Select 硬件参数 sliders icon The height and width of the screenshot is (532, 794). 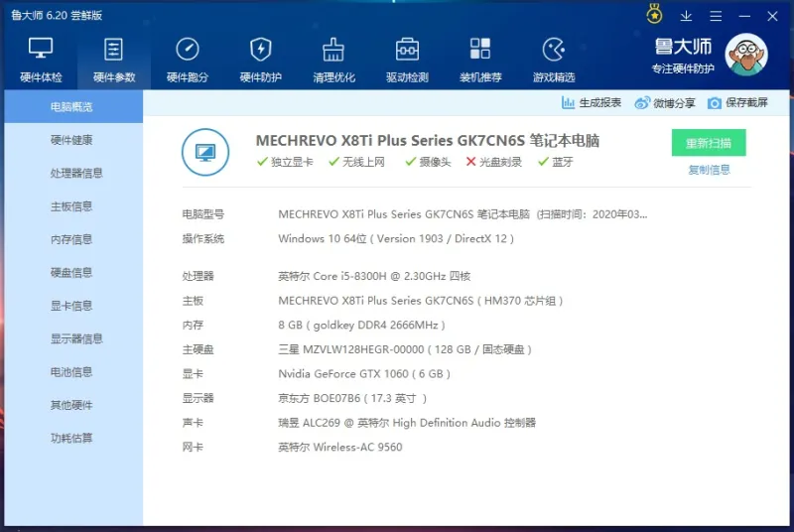(113, 49)
